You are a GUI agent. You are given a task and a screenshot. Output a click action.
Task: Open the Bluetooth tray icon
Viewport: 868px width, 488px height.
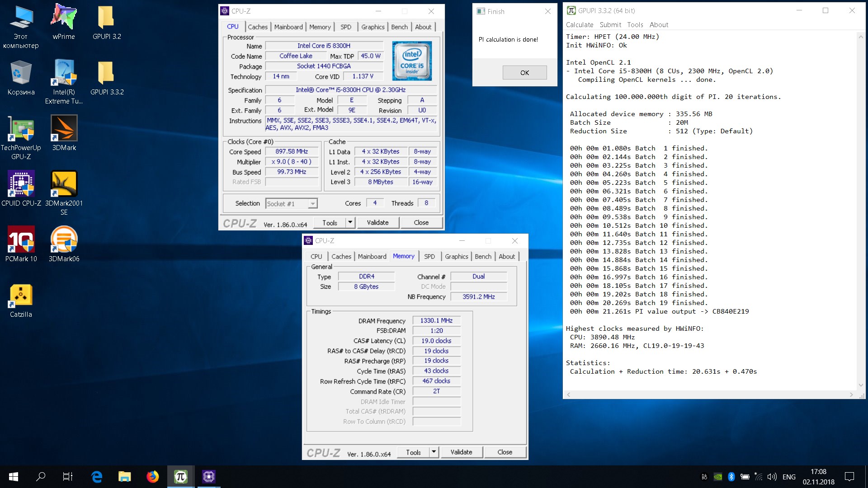(x=731, y=477)
